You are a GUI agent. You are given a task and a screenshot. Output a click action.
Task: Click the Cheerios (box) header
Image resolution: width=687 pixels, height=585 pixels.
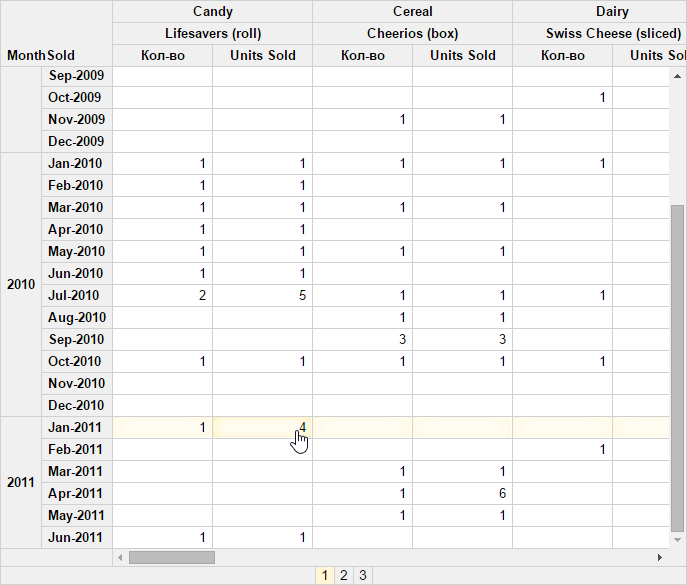point(412,33)
